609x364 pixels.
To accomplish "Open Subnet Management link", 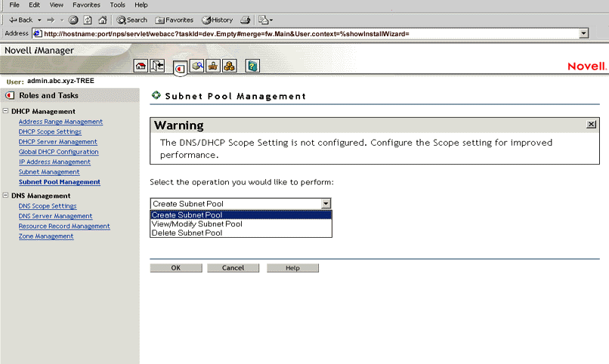I will 49,172.
